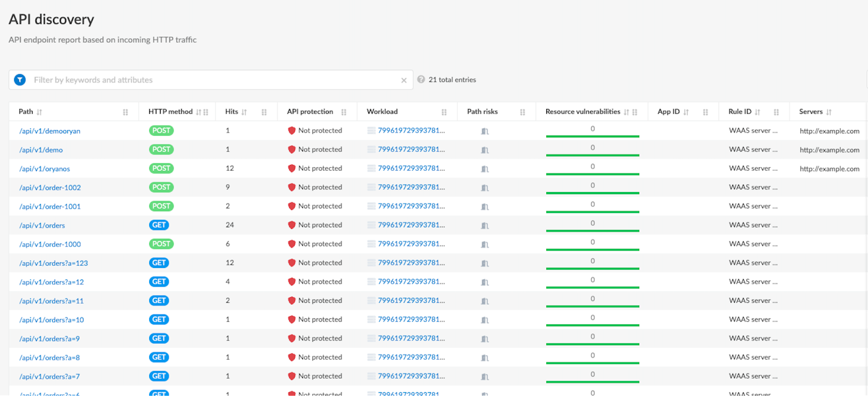Open the /api/v1/demooryan path link
The width and height of the screenshot is (868, 396).
pyautogui.click(x=50, y=131)
